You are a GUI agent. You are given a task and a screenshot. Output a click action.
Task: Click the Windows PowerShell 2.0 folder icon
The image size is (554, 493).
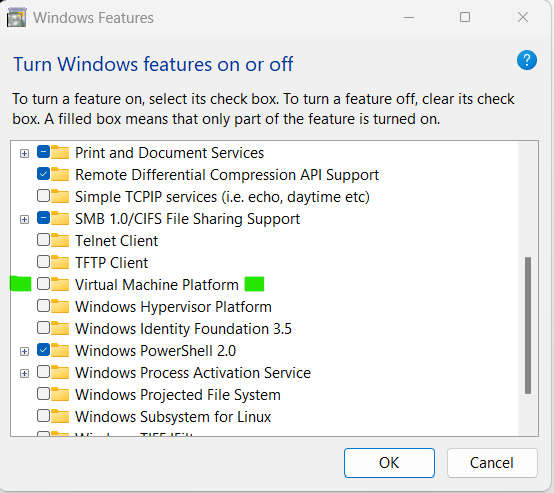point(60,350)
